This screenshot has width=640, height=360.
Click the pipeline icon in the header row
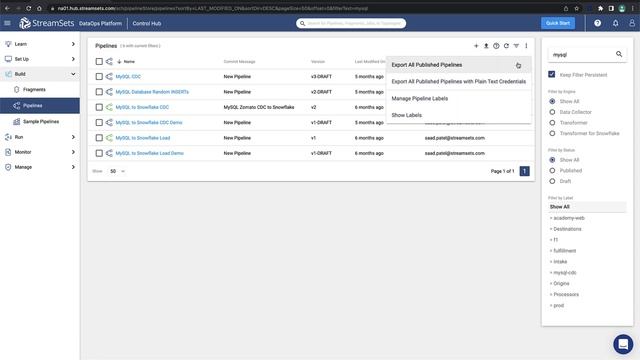(109, 61)
